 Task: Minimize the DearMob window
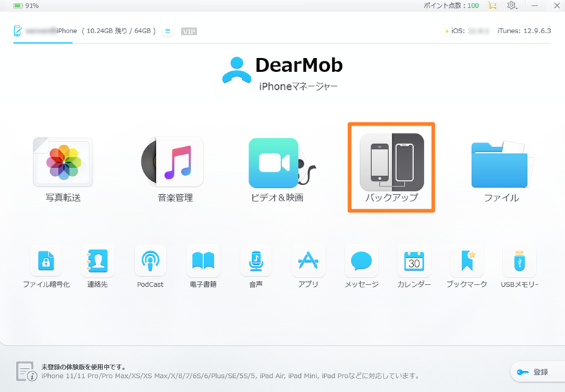pyautogui.click(x=535, y=6)
